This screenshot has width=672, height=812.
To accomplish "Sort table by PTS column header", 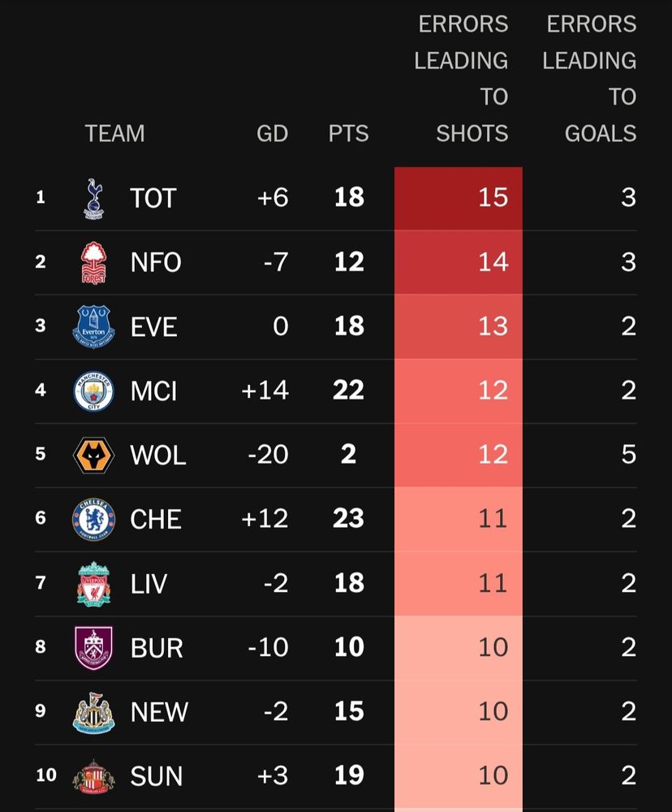I will 348,133.
